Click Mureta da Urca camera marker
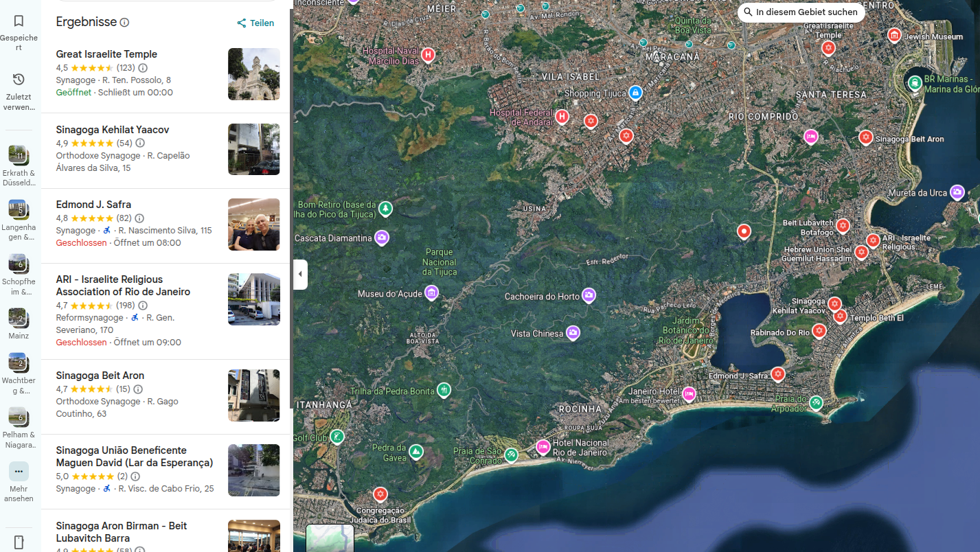This screenshot has width=980, height=552. coord(957,192)
